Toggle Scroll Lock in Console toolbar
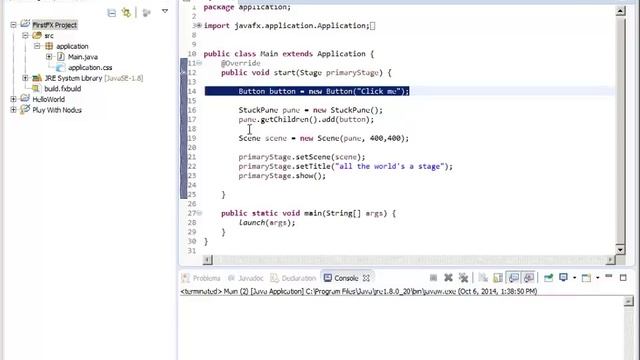The height and width of the screenshot is (360, 640). tap(498, 278)
